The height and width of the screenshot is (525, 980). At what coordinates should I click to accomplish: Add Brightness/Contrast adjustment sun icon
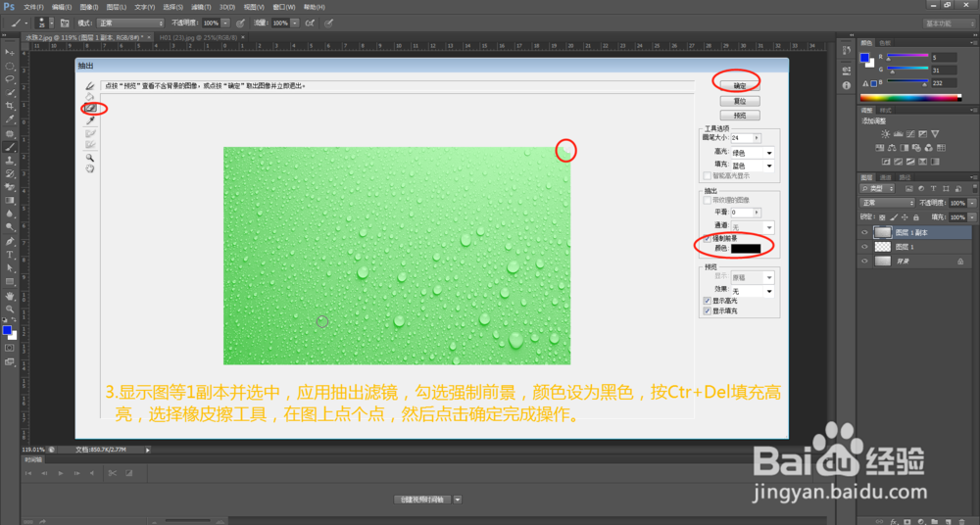click(x=885, y=134)
